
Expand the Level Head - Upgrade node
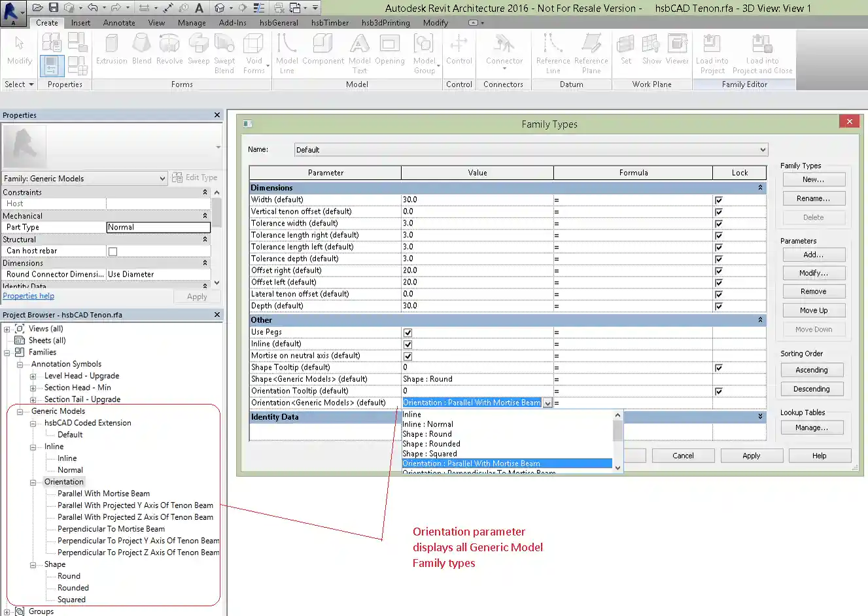coord(31,375)
